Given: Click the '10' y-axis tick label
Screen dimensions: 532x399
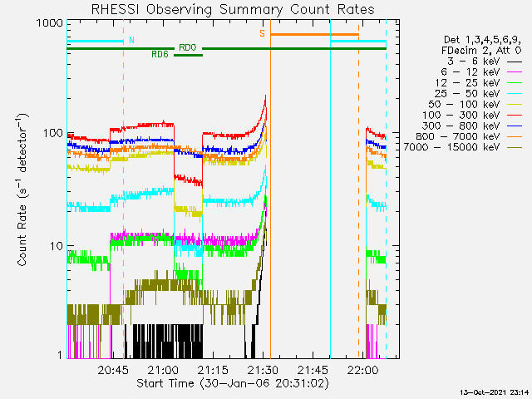Looking at the screenshot, I should [x=57, y=246].
